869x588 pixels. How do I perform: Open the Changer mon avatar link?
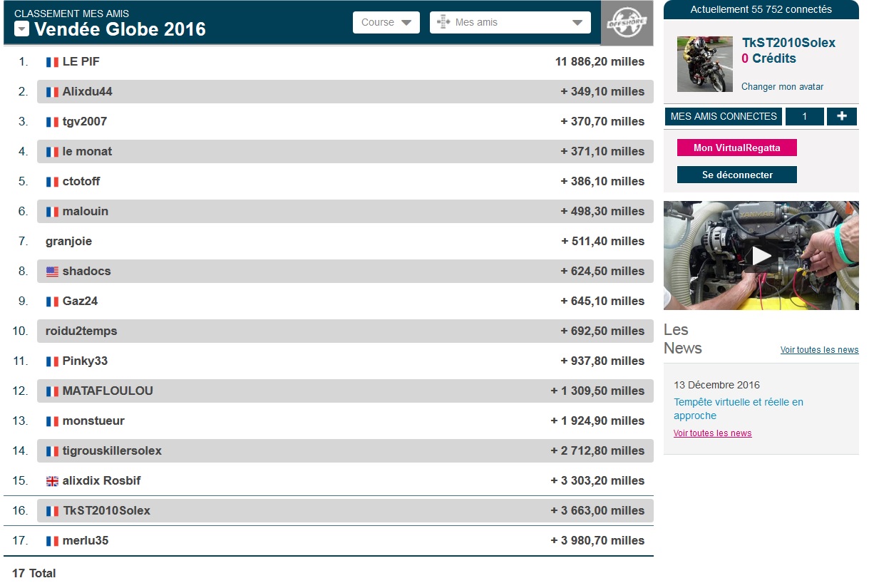(782, 87)
